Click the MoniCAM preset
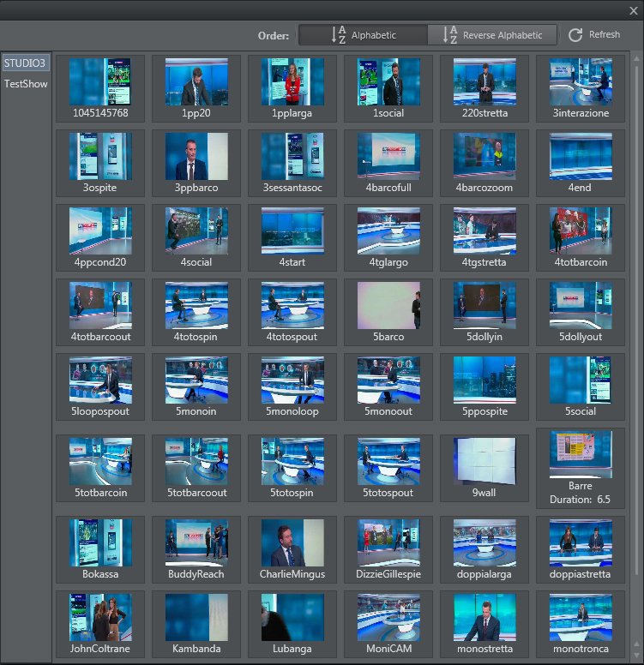The image size is (644, 665). pos(388,617)
